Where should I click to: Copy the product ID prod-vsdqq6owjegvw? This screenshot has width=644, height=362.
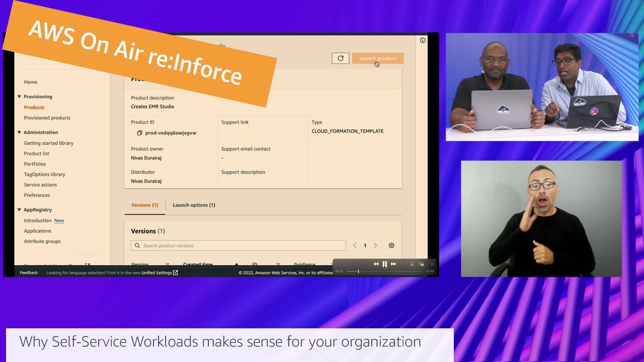click(x=139, y=133)
